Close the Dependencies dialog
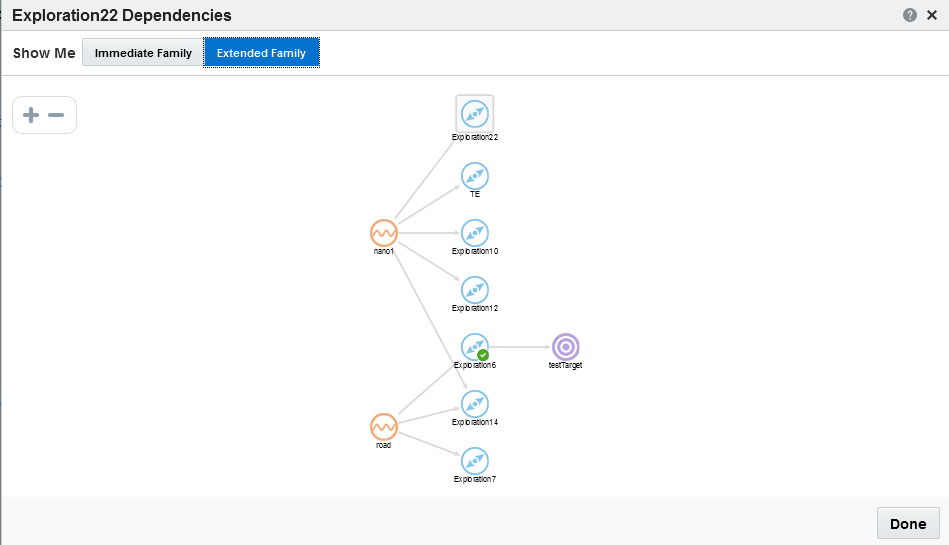This screenshot has width=949, height=545. tap(932, 15)
